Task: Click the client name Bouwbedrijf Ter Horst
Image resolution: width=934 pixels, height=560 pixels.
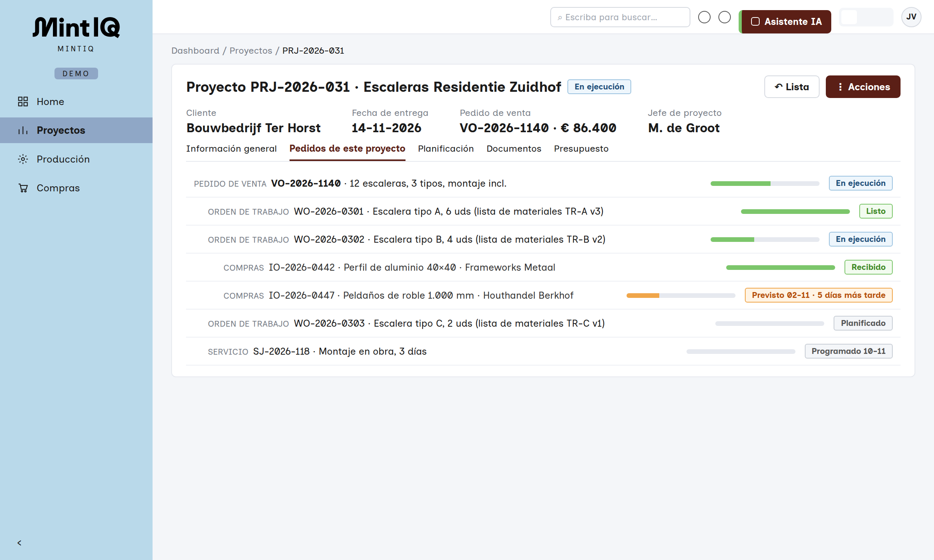Action: [253, 128]
